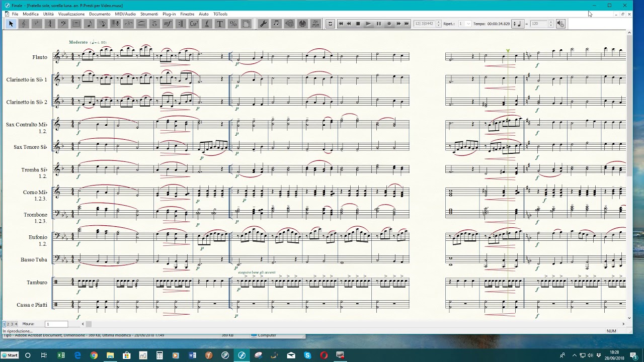Open Skype from the taskbar

pos(307,355)
